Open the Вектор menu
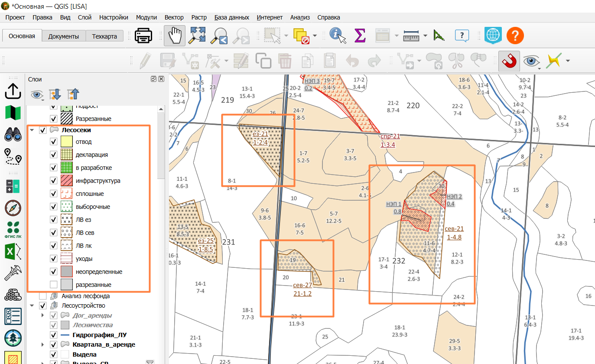 (174, 17)
